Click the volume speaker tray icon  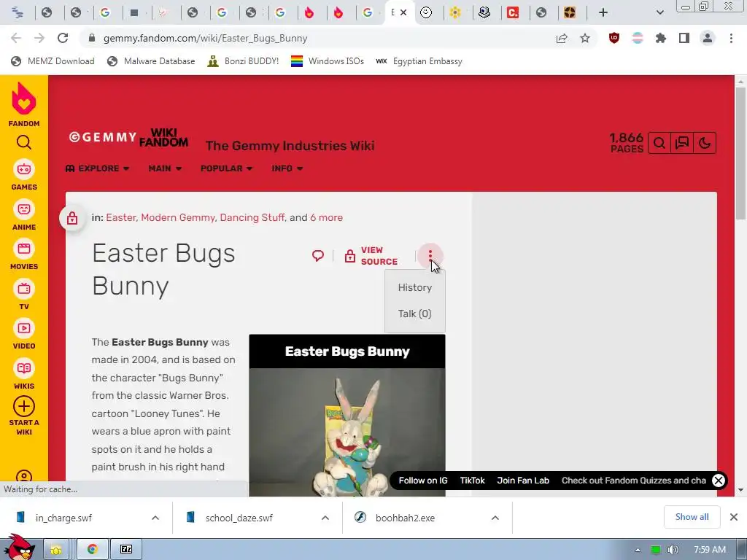(673, 550)
